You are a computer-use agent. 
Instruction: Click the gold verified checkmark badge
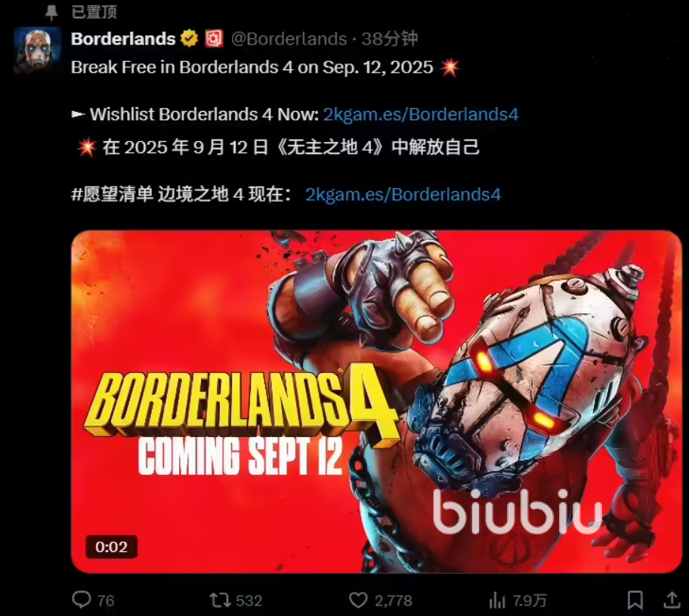click(x=190, y=38)
